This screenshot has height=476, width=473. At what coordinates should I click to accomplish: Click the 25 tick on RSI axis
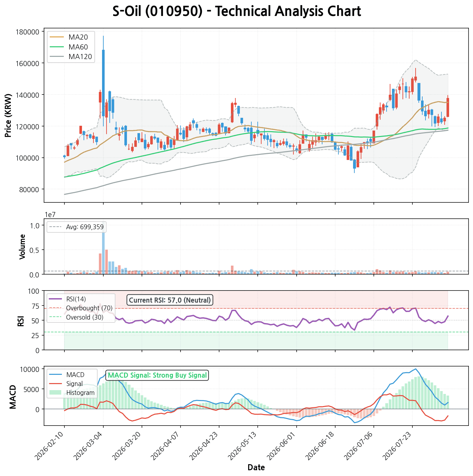point(36,336)
